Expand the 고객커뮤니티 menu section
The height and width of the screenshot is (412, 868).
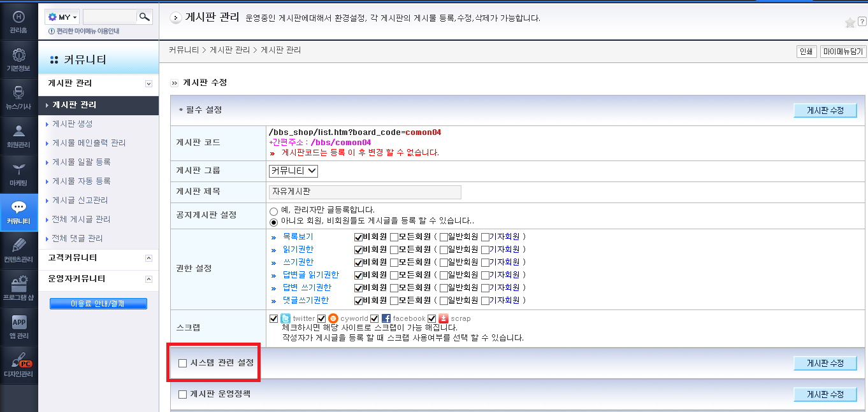pyautogui.click(x=149, y=258)
